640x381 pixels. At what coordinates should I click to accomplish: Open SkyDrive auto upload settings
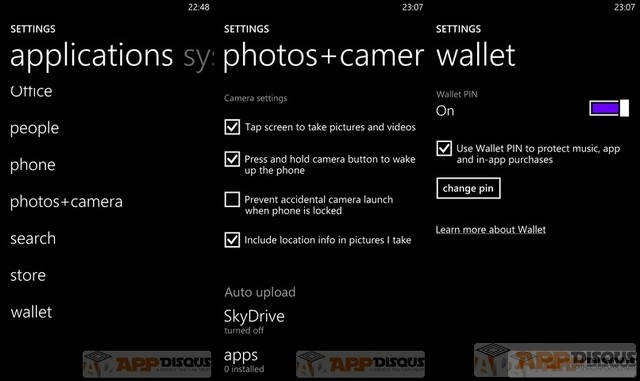pyautogui.click(x=254, y=316)
